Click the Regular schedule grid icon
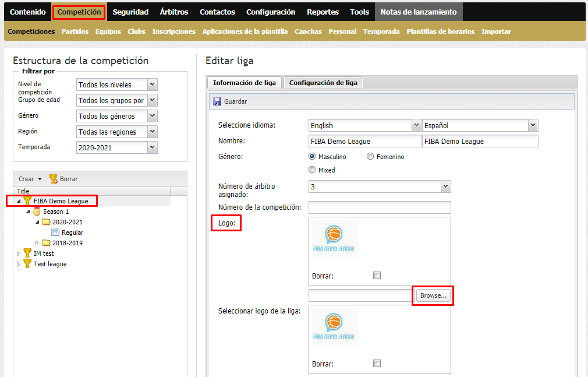The image size is (588, 377). (55, 232)
